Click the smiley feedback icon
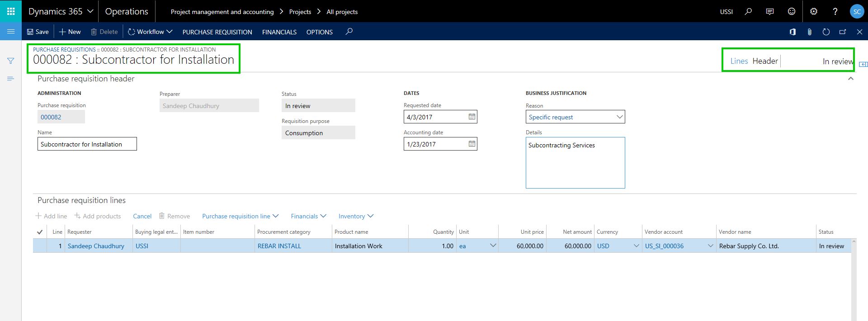868x321 pixels. [x=792, y=11]
